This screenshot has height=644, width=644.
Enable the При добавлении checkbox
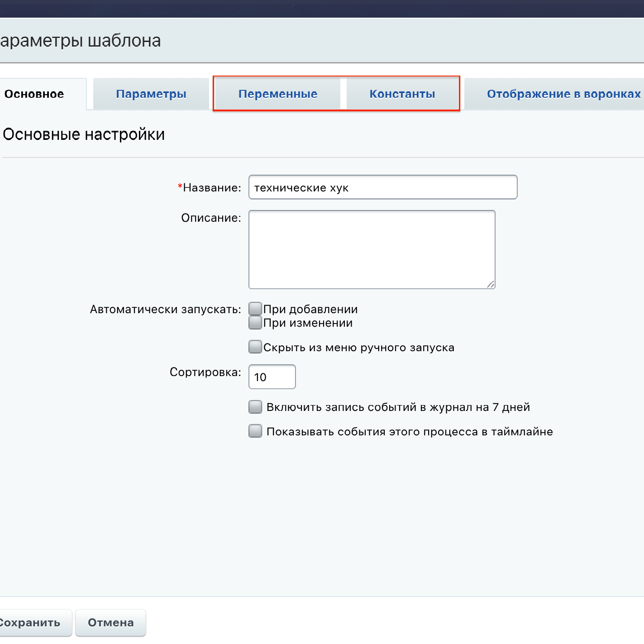pyautogui.click(x=255, y=308)
